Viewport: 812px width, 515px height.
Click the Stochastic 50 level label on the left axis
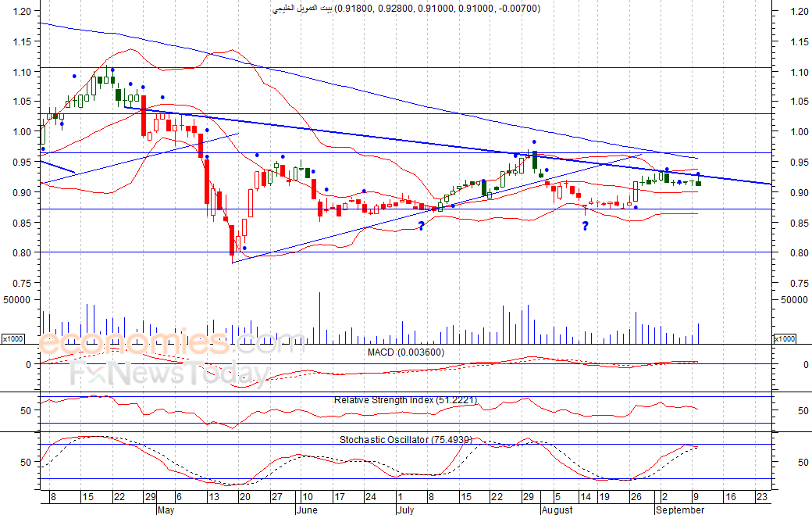pyautogui.click(x=26, y=462)
